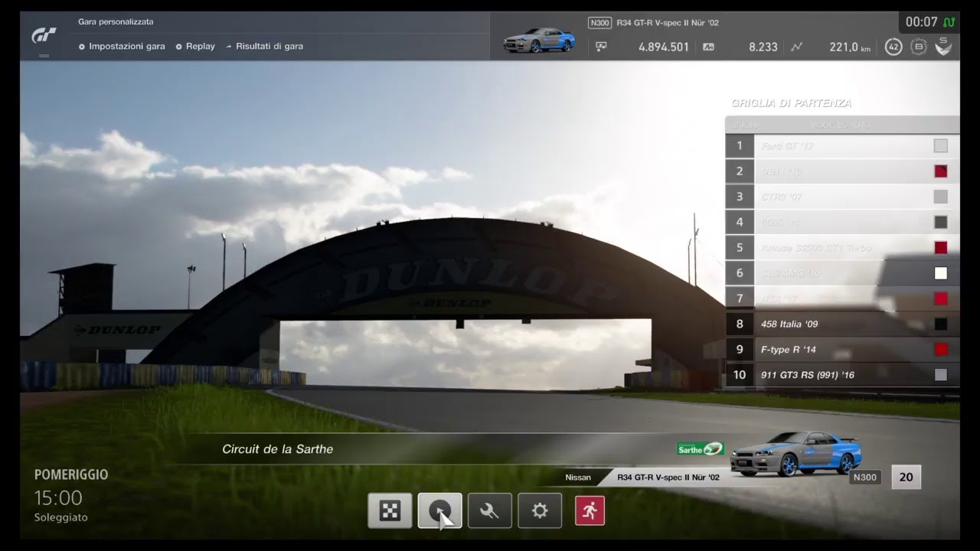Open Impostazioni gara menu
The height and width of the screenshot is (551, 980).
pyautogui.click(x=122, y=46)
